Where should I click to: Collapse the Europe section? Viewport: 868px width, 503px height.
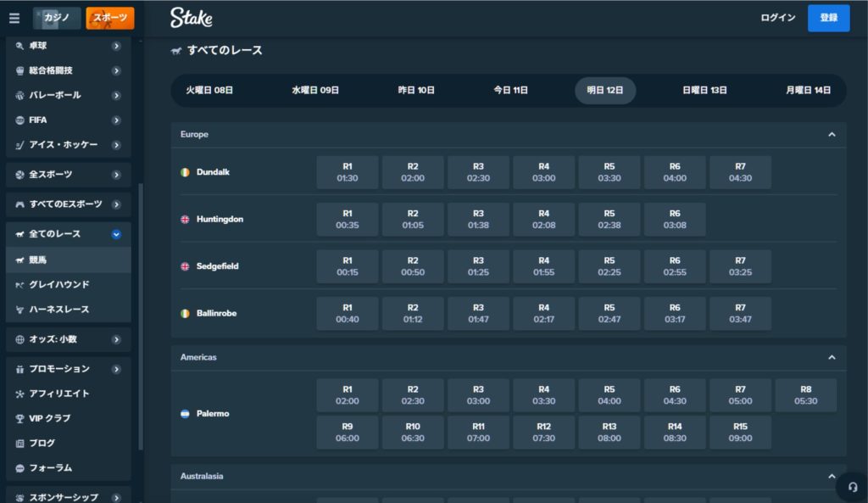click(832, 135)
